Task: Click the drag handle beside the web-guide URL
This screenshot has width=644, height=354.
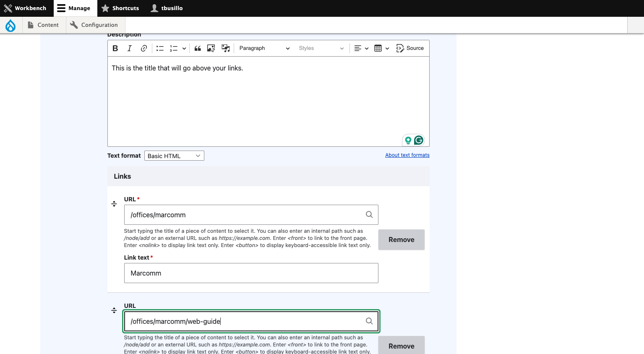Action: pyautogui.click(x=114, y=310)
